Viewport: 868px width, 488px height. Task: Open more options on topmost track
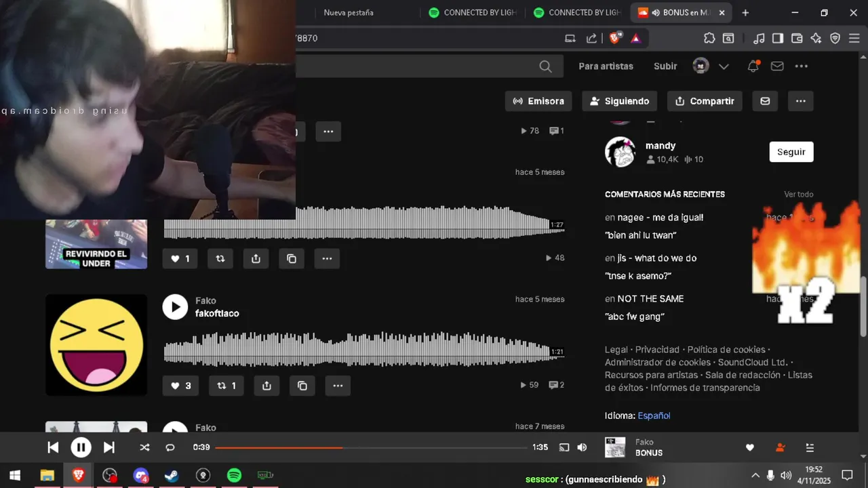tap(328, 131)
